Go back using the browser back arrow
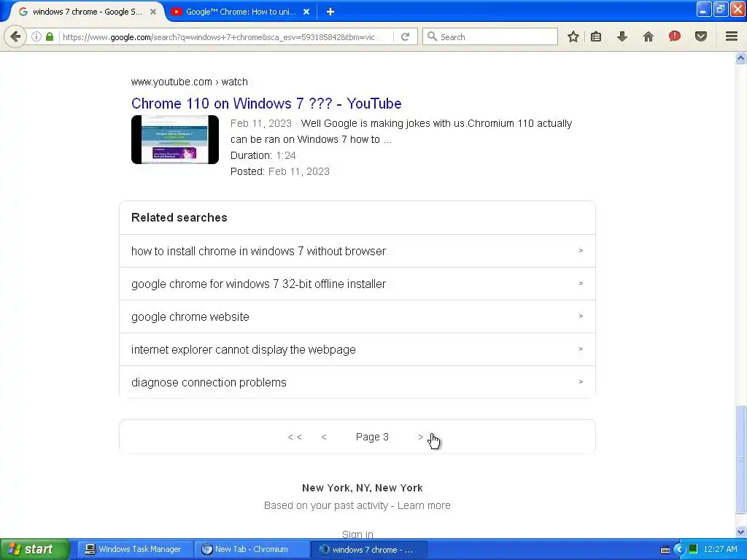747x560 pixels. (15, 36)
